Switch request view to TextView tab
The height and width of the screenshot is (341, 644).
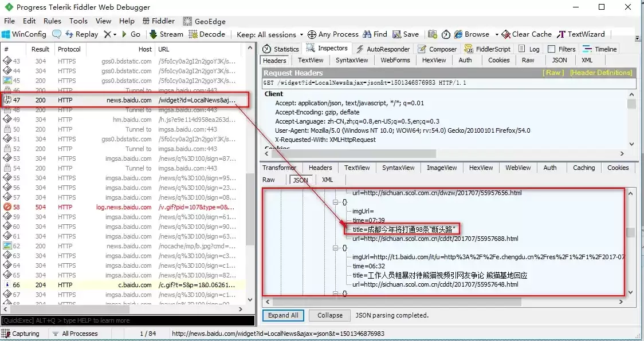[311, 60]
